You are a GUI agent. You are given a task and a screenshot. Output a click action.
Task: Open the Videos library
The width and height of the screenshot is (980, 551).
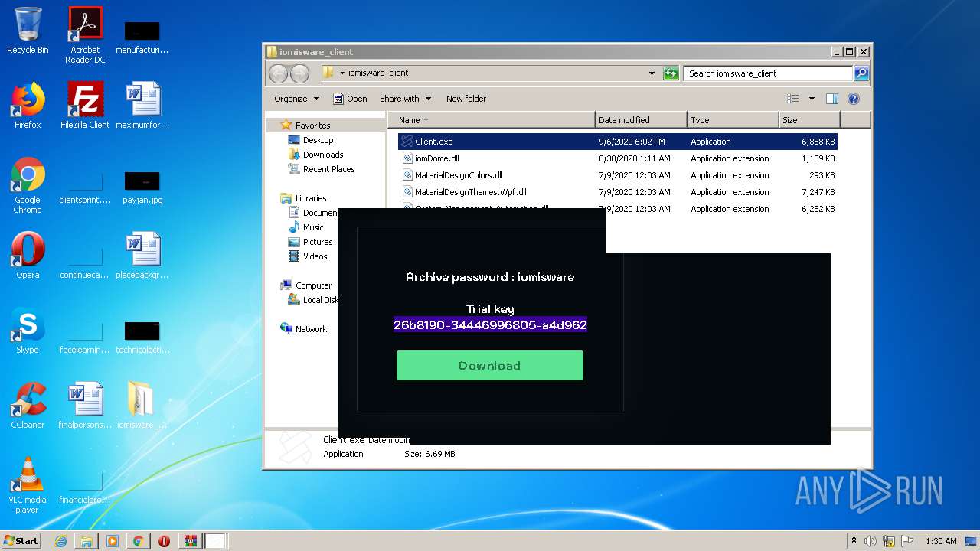pos(315,256)
